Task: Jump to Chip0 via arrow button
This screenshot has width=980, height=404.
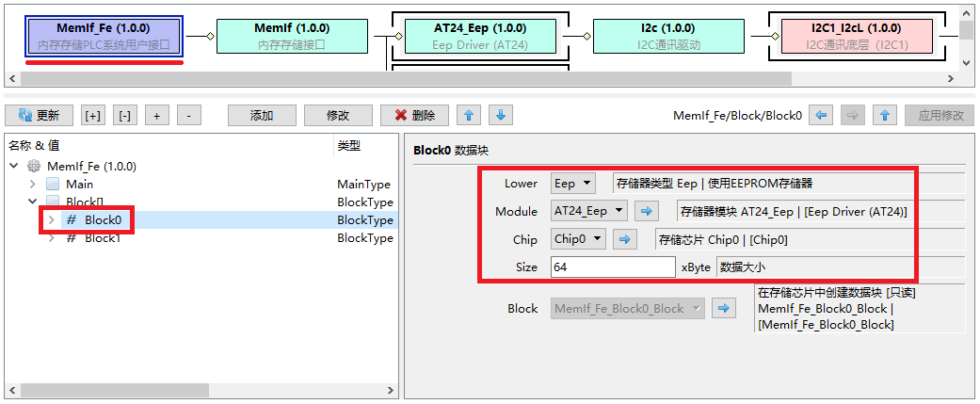Action: [x=625, y=239]
